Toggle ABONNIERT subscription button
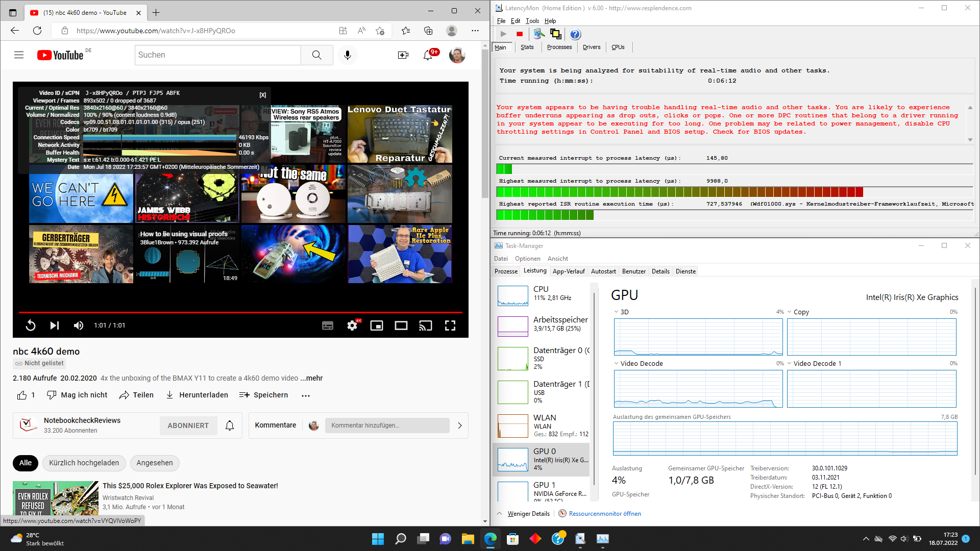980x551 pixels. [188, 425]
